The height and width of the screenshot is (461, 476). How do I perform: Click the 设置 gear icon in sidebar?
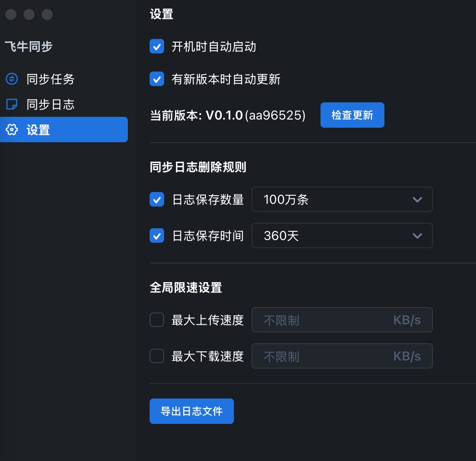[x=11, y=130]
